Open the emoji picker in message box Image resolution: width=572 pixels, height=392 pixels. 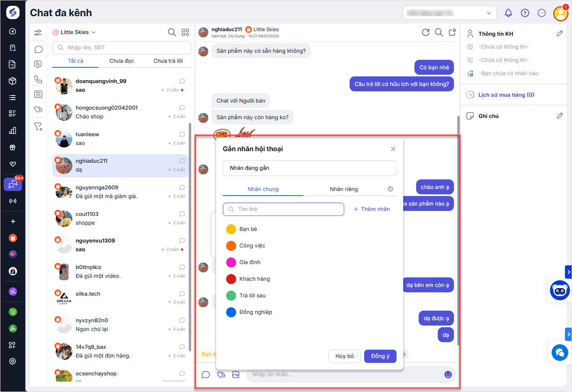pyautogui.click(x=448, y=375)
